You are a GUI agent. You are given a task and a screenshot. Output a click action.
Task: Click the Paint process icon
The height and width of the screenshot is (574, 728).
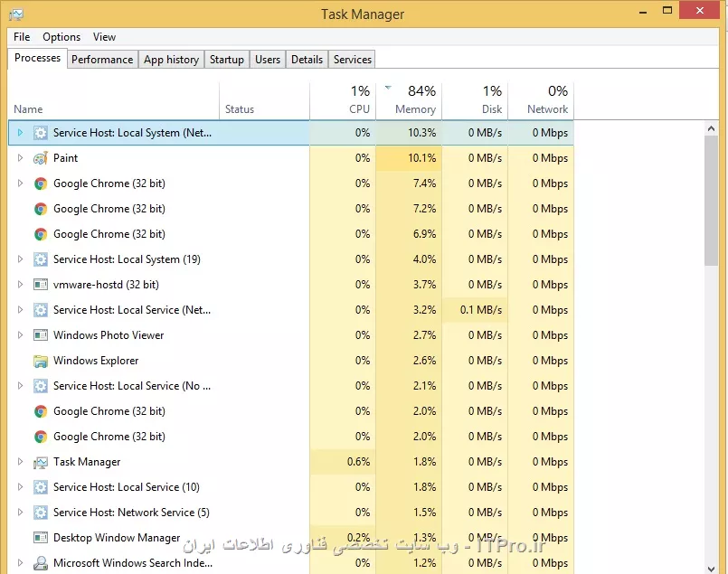pos(41,158)
